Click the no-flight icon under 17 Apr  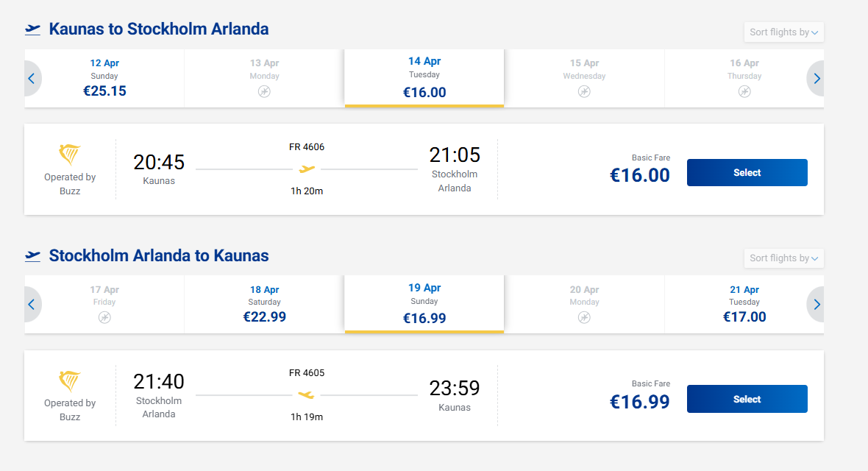(x=104, y=317)
